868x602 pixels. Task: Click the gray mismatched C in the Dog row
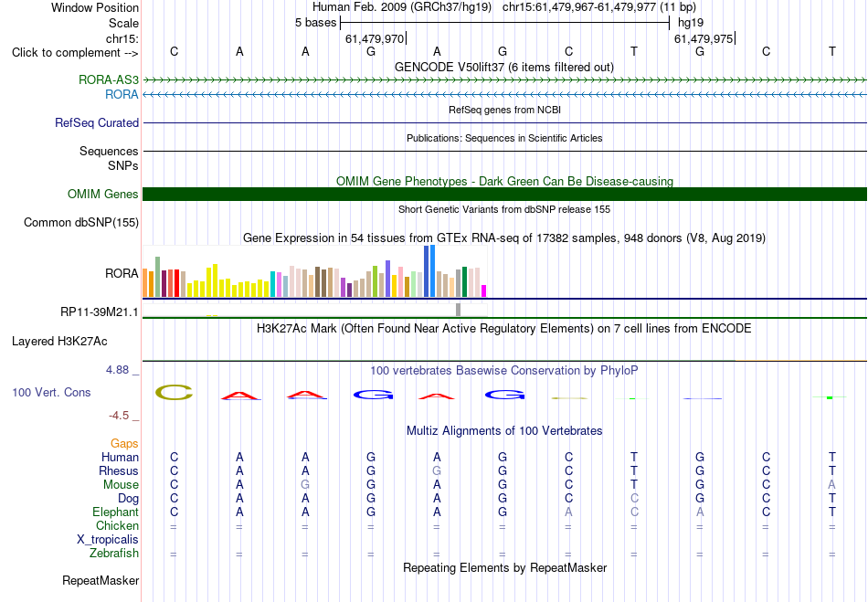[634, 499]
